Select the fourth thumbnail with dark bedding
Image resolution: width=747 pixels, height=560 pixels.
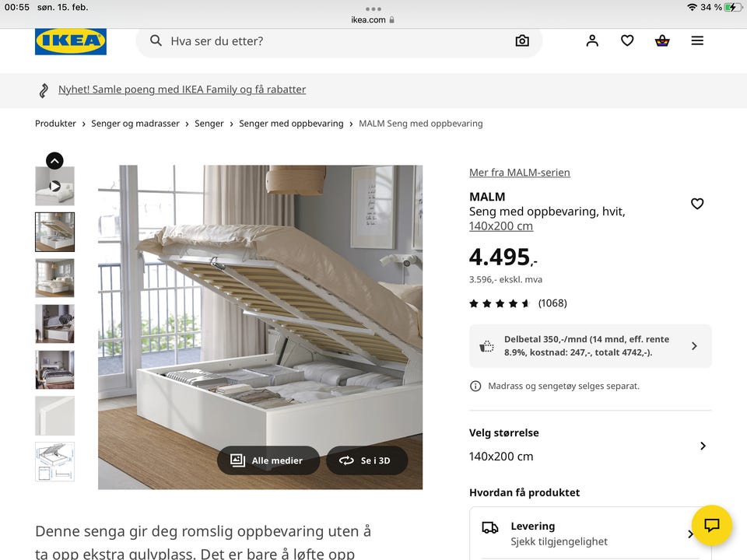[54, 324]
